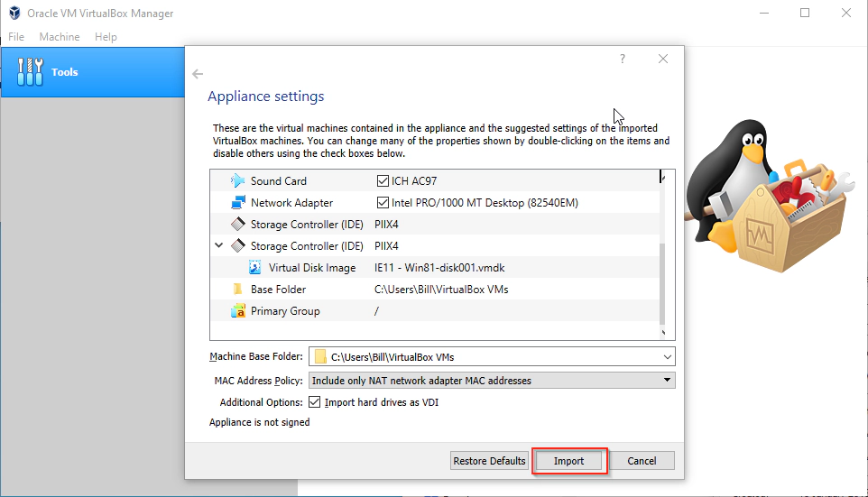Image resolution: width=868 pixels, height=497 pixels.
Task: Click the Network Adapter icon
Action: (x=238, y=203)
